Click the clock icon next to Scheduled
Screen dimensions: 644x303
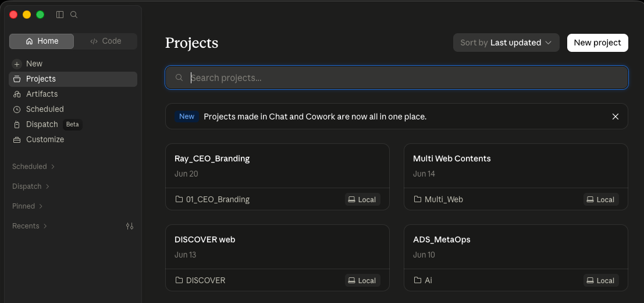pyautogui.click(x=17, y=110)
